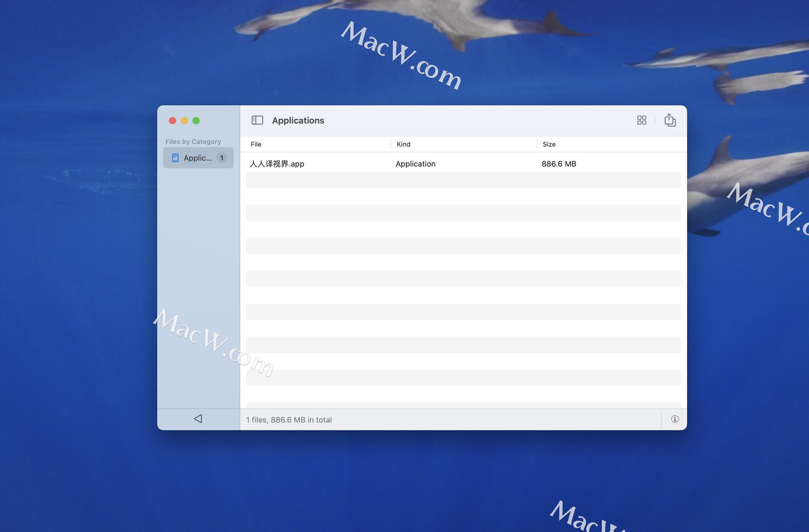The width and height of the screenshot is (809, 532).
Task: Click the count badge showing 1
Action: click(x=222, y=158)
